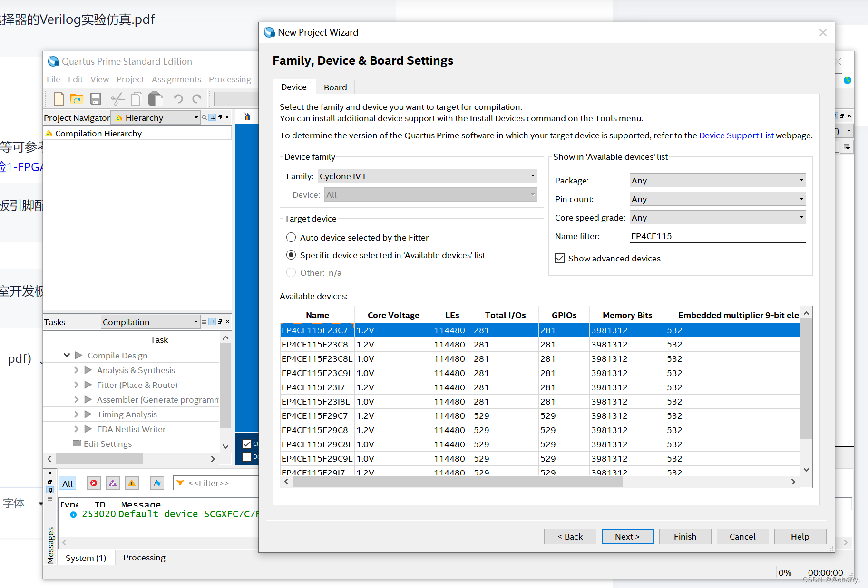This screenshot has height=588, width=868.
Task: Click the Cut scissors icon
Action: click(117, 99)
